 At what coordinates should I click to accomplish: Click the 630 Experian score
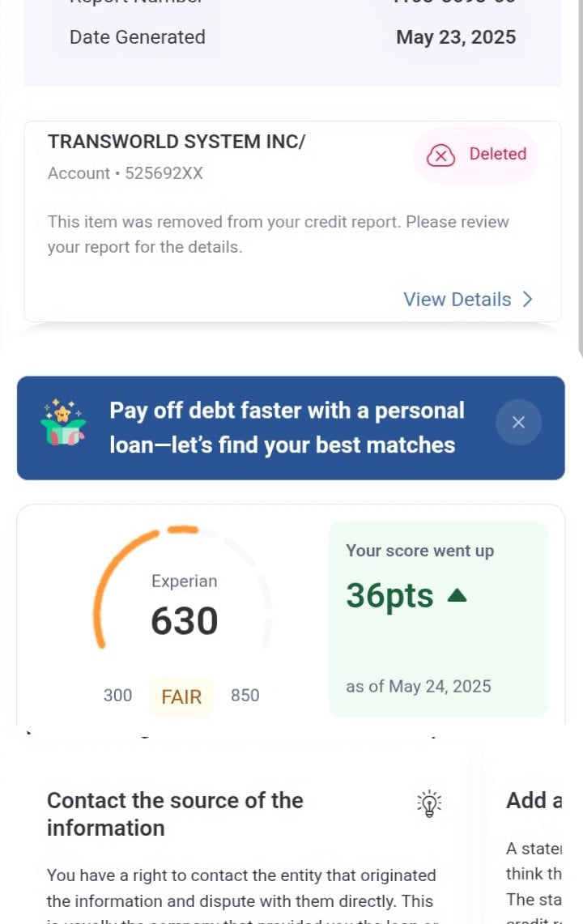pyautogui.click(x=185, y=621)
